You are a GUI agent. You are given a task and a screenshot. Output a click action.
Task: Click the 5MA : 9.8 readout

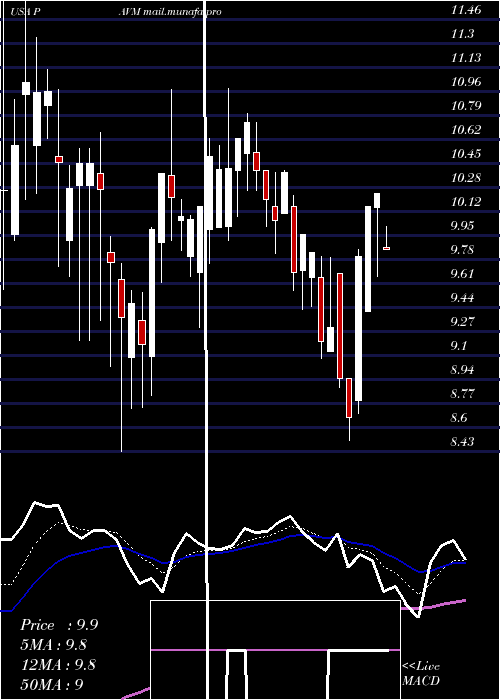54,645
